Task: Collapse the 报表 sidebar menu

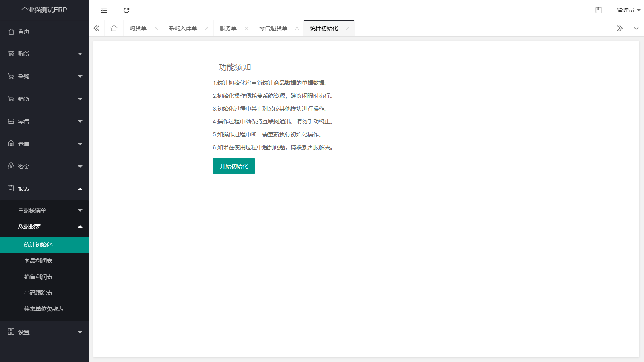Action: [44, 189]
